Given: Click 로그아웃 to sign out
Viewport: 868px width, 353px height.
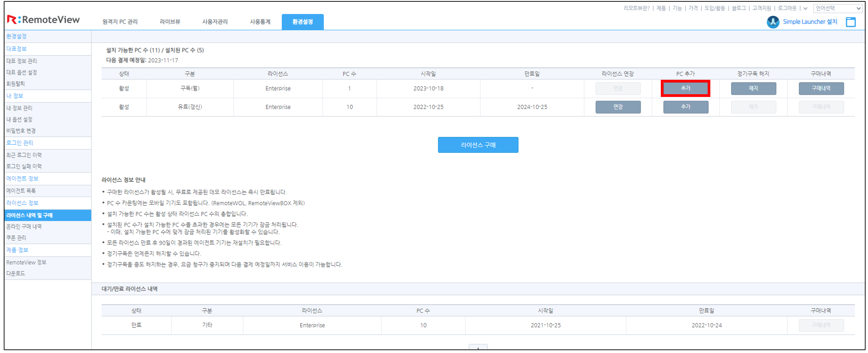Looking at the screenshot, I should (787, 8).
